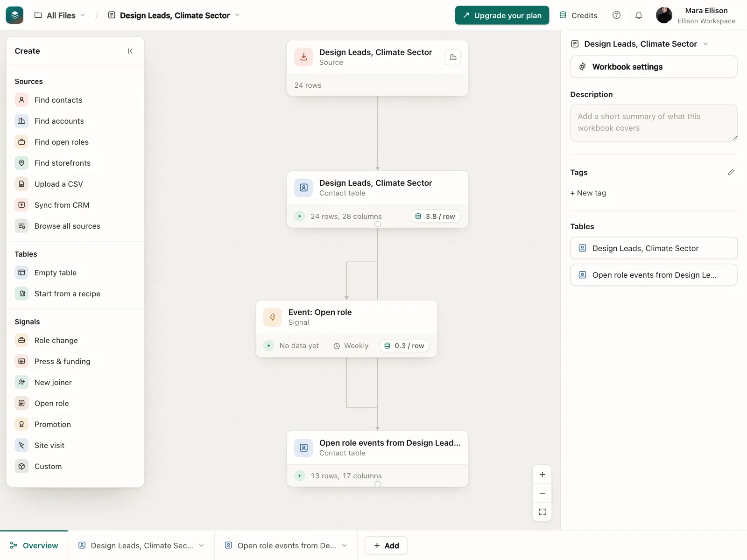Viewport: 747px width, 560px height.
Task: Collapse the Create panel
Action: [130, 51]
